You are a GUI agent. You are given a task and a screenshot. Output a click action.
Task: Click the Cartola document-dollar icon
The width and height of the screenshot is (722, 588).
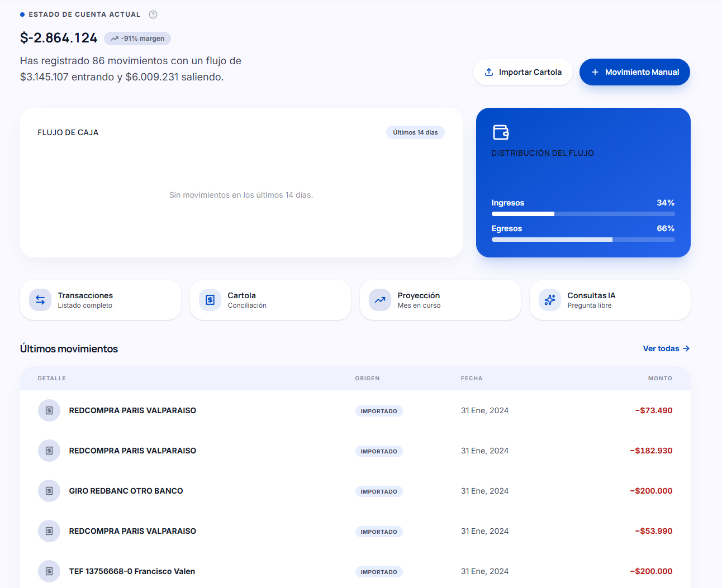tap(210, 300)
